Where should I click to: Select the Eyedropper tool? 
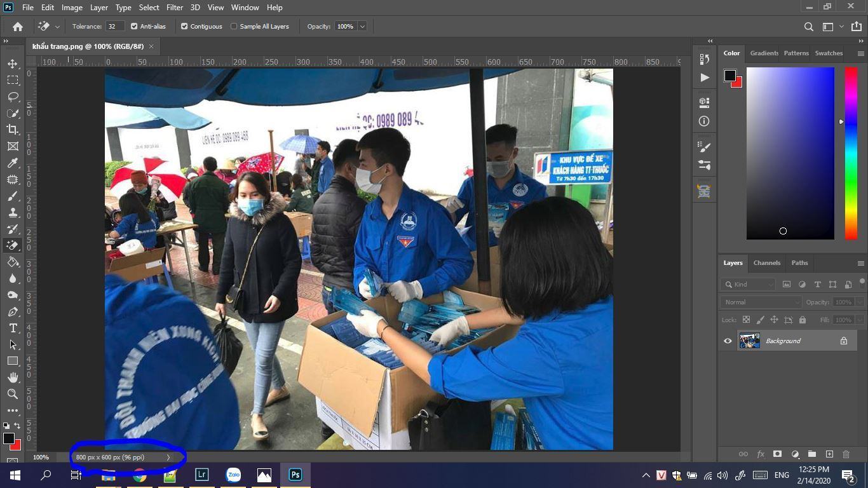click(13, 163)
